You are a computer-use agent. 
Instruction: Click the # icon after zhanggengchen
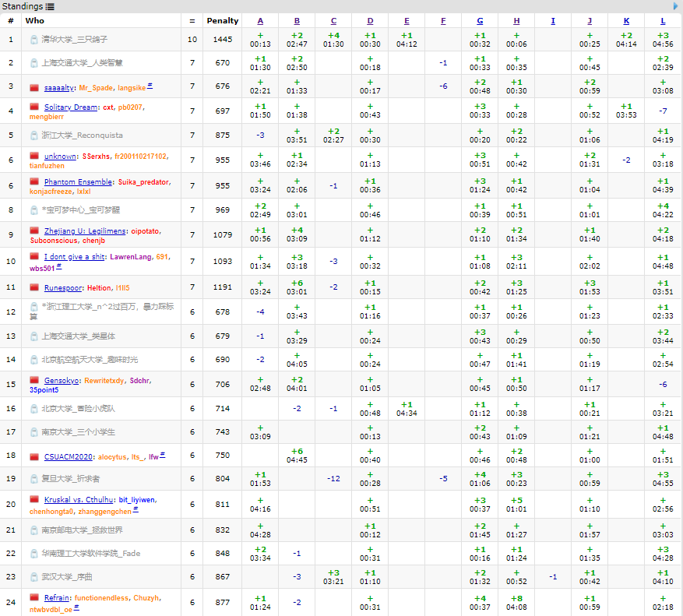(136, 511)
